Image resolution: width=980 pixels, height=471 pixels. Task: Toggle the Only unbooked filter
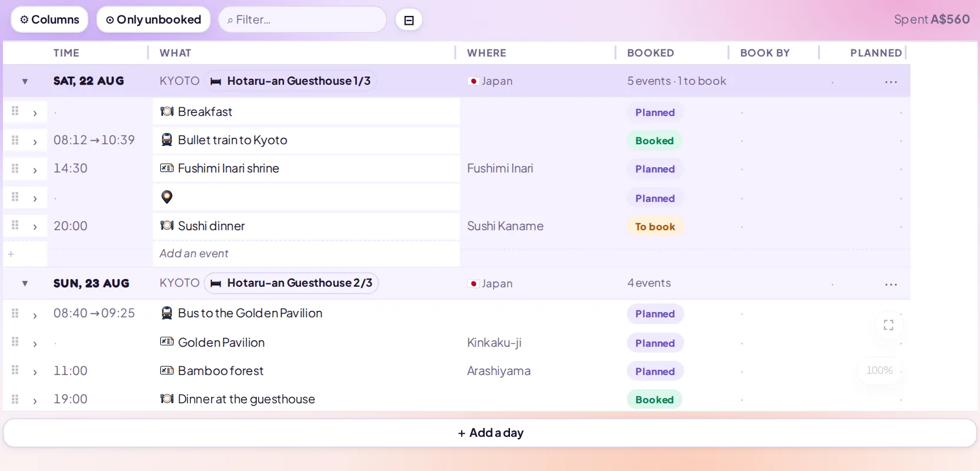[x=153, y=19]
